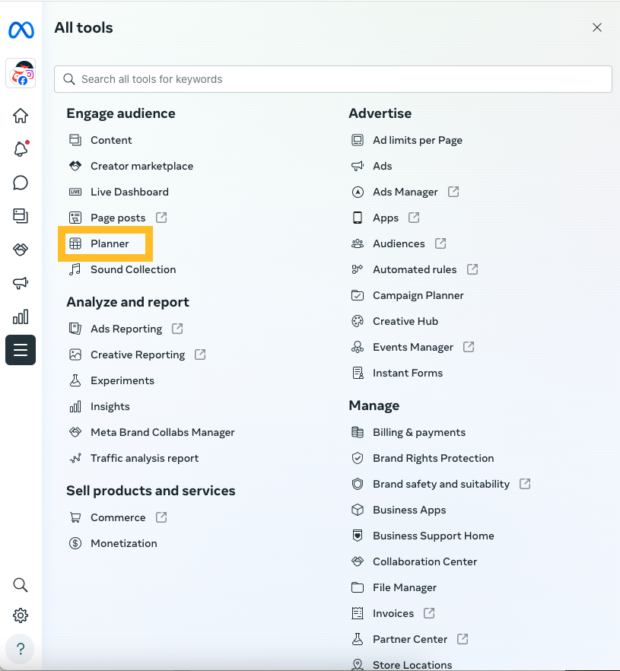This screenshot has height=671, width=620.
Task: Open Ads Manager in new tab
Action: (x=405, y=192)
